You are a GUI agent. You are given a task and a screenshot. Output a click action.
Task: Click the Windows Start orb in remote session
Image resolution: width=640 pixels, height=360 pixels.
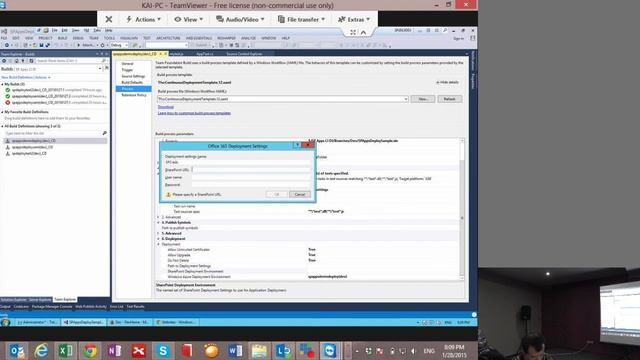tap(5, 322)
